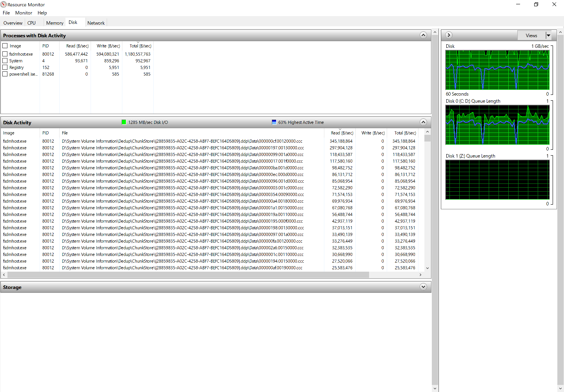Sort processes by Read (B/sec) column

tap(75, 46)
